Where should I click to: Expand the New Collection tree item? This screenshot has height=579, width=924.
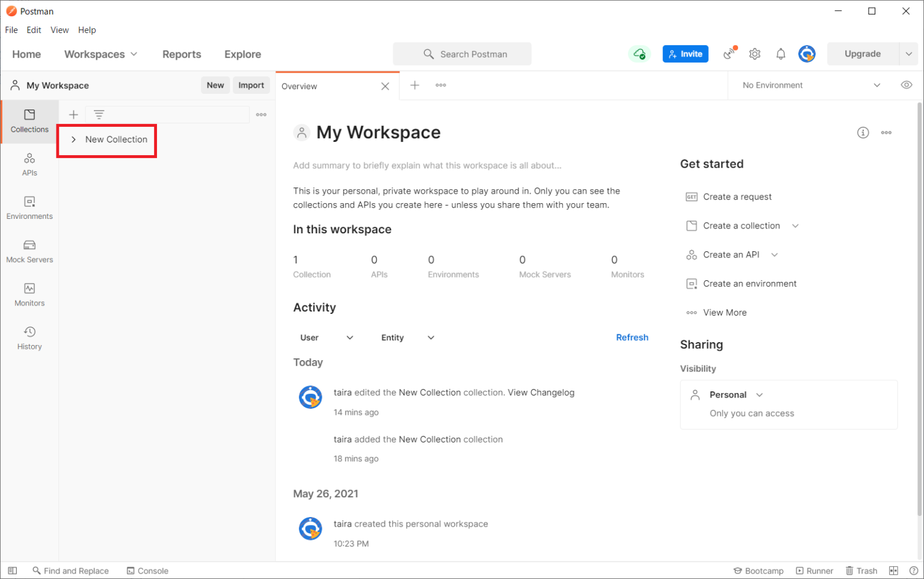[x=73, y=139]
